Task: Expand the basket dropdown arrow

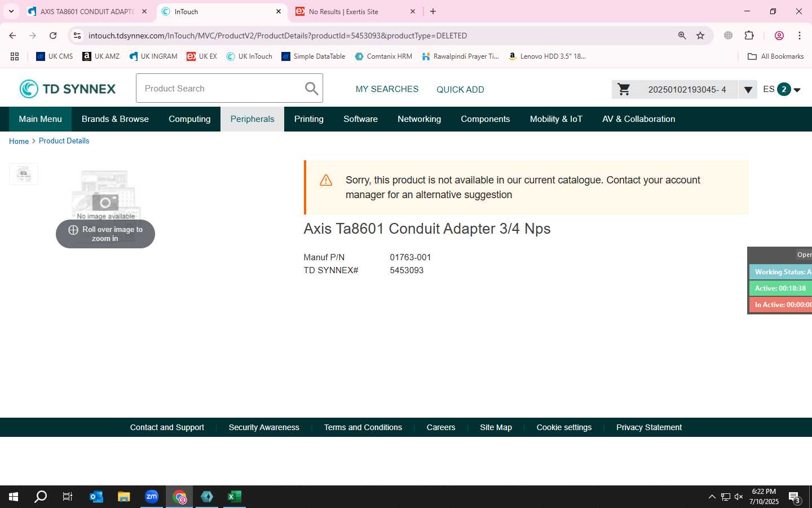Action: [x=748, y=90]
